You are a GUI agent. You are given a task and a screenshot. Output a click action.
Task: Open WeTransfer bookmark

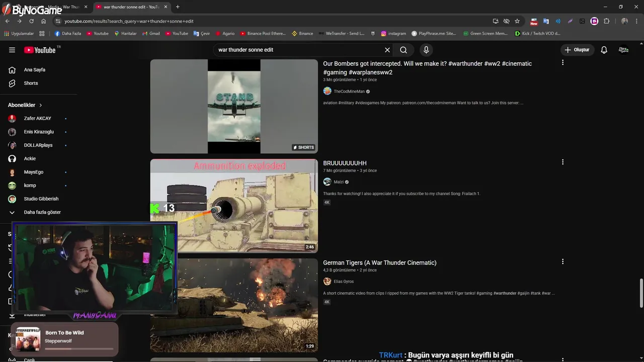[342, 34]
